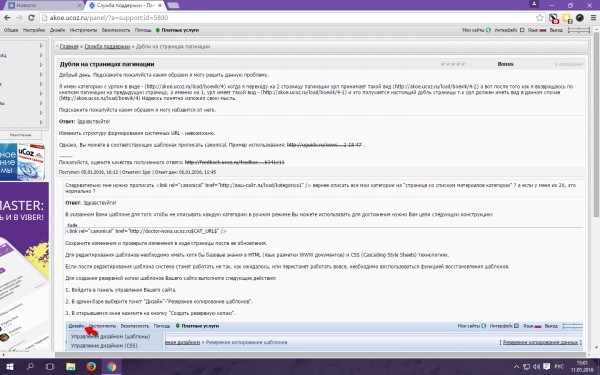The image size is (600, 375).
Task: Open Служба поддержки breadcrumb link
Action: click(107, 47)
